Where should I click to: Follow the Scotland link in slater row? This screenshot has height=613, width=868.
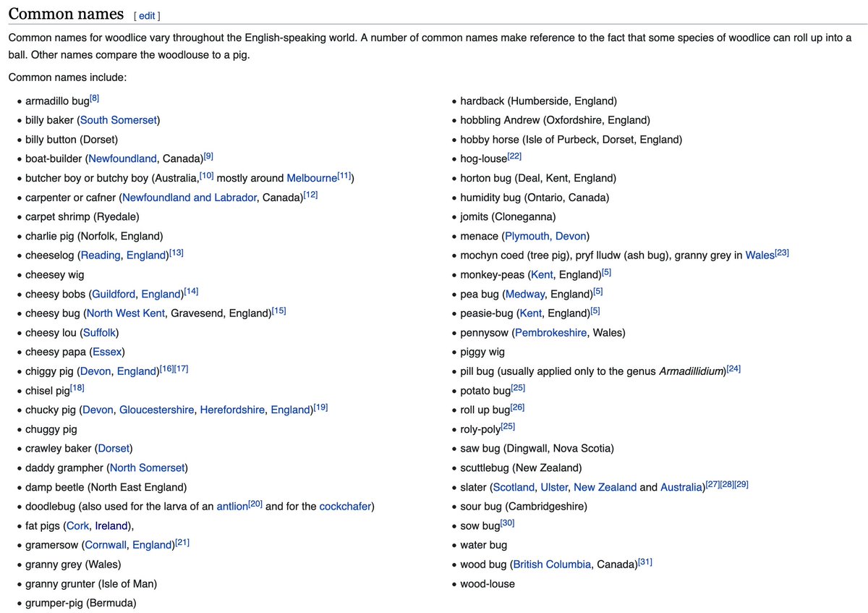(x=514, y=487)
